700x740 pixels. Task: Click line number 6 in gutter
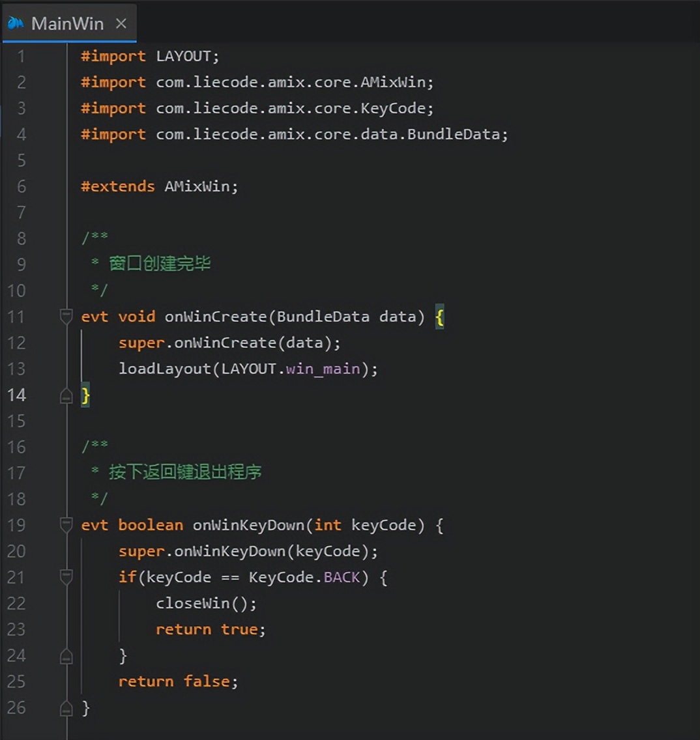pyautogui.click(x=22, y=186)
